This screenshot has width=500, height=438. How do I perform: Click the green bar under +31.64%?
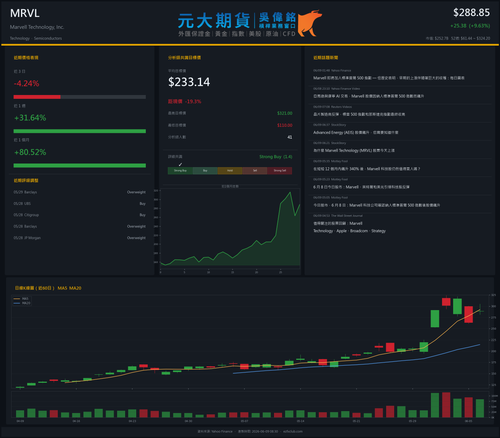pos(80,131)
